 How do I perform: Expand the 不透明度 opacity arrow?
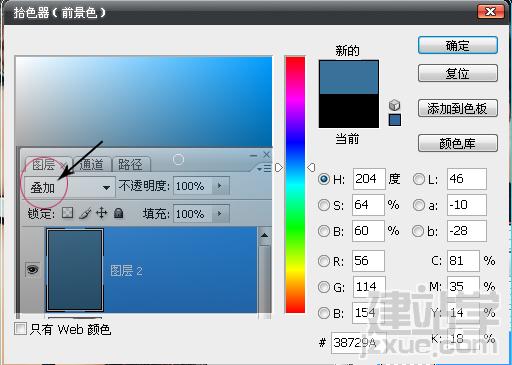click(x=220, y=186)
